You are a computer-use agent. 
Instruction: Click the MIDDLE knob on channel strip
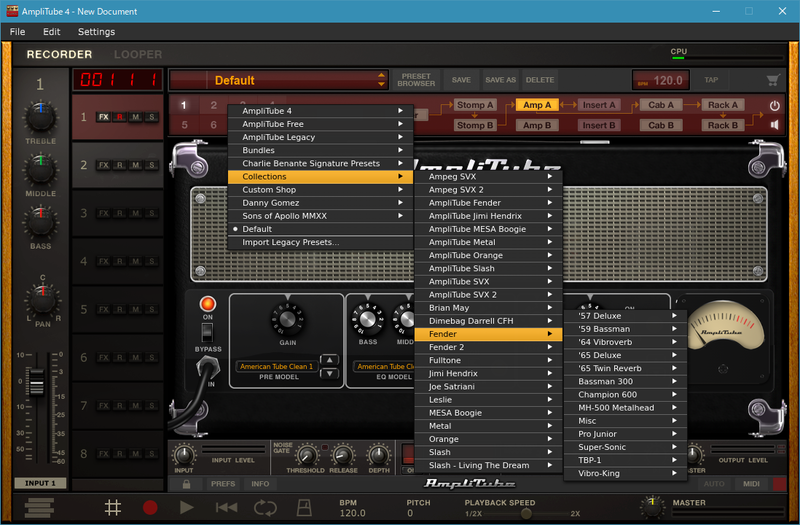(x=40, y=169)
